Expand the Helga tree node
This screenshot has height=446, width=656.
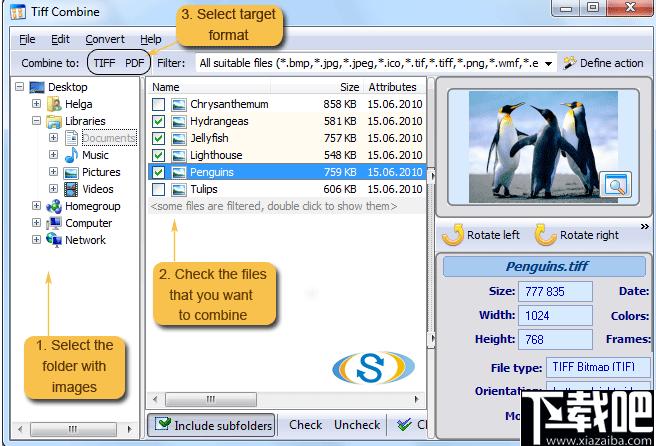coord(36,104)
